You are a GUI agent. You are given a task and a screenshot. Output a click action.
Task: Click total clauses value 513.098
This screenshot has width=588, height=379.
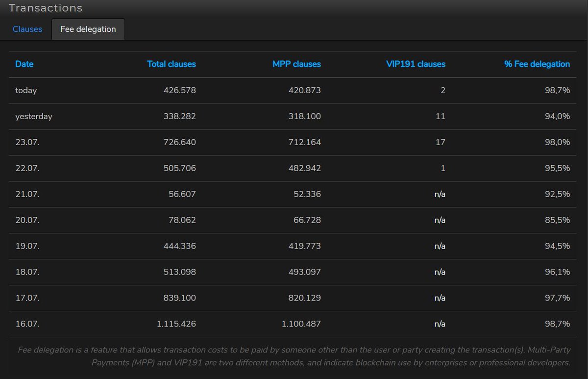[x=180, y=272]
